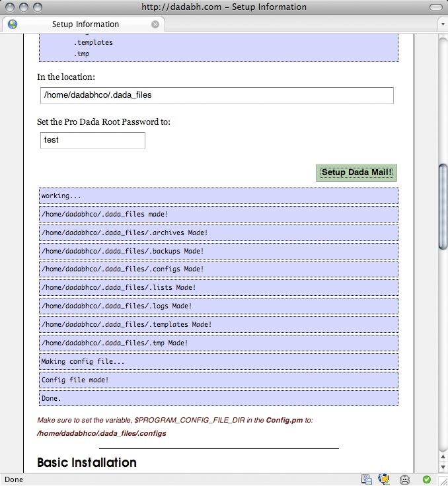Click the green checkmark status bar icon
Screen dimensions: 448x486
point(427,479)
